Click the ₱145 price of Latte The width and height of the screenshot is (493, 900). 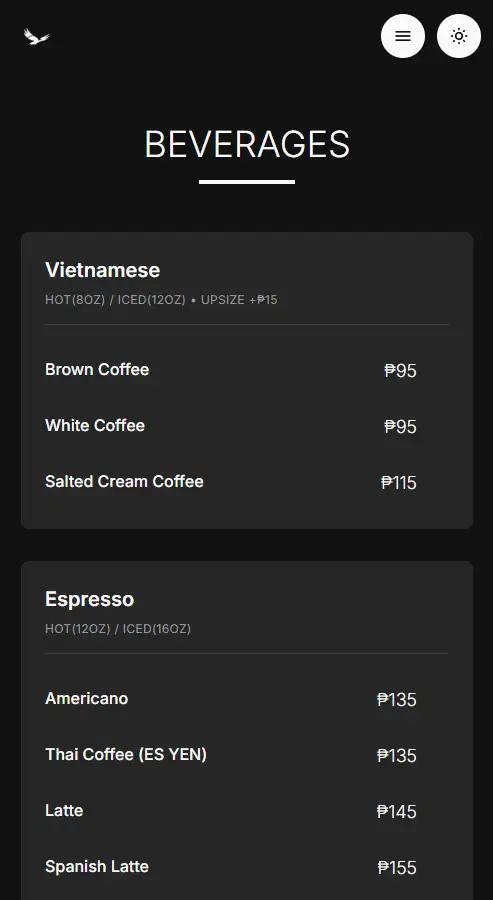397,812
